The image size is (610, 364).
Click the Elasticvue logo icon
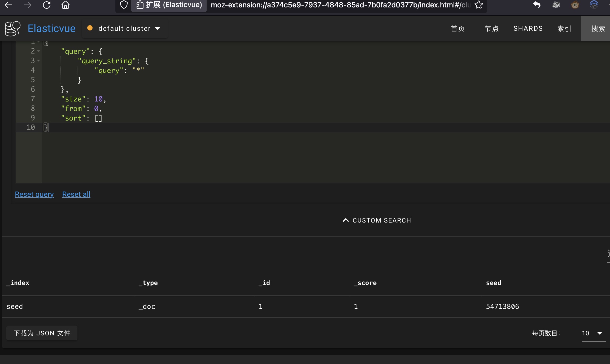click(x=12, y=28)
